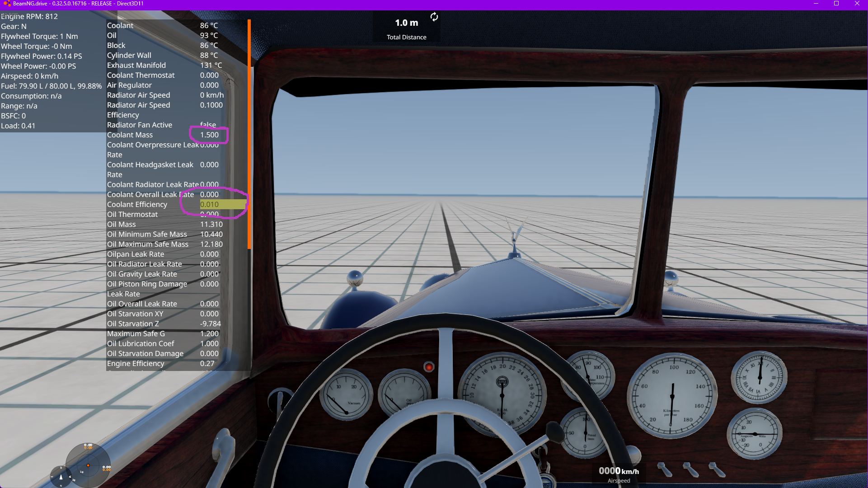Click the Engine RPM readout line

pyautogui.click(x=30, y=17)
